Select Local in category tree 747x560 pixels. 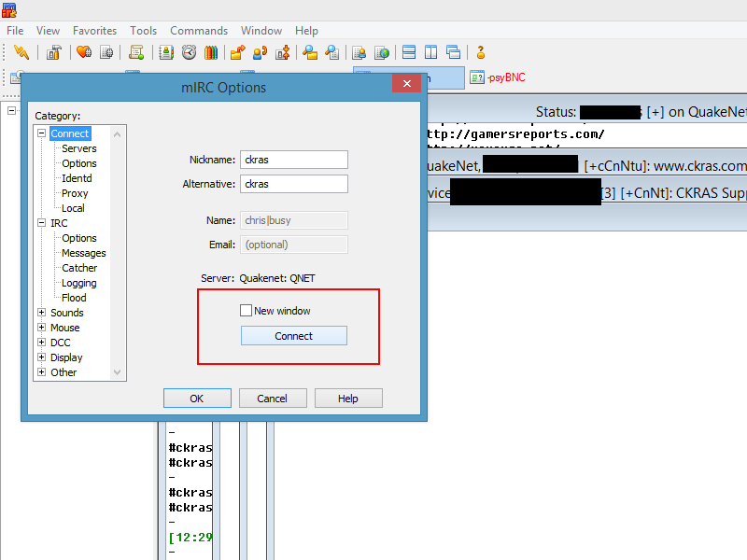point(73,208)
